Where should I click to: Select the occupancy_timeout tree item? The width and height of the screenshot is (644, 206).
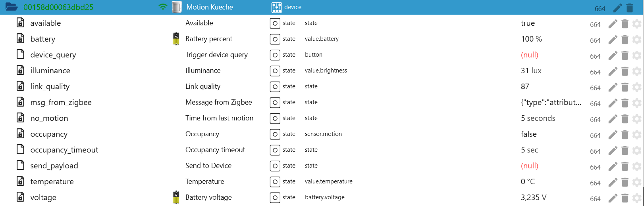click(64, 150)
